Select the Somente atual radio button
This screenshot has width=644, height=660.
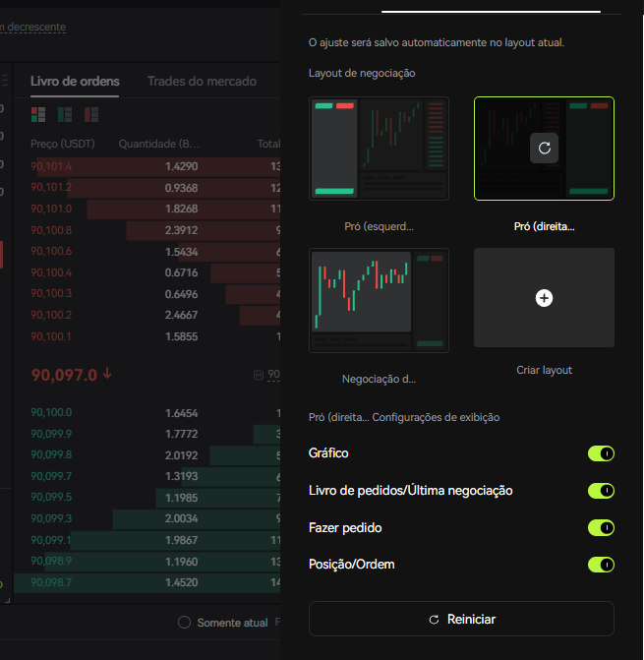pyautogui.click(x=184, y=623)
